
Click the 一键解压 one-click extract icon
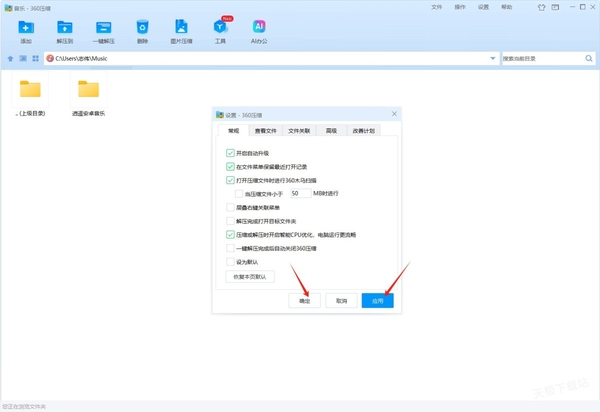point(104,28)
